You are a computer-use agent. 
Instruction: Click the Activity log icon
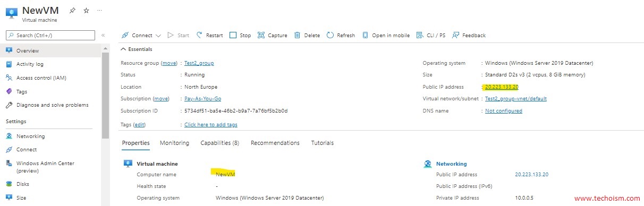point(9,64)
